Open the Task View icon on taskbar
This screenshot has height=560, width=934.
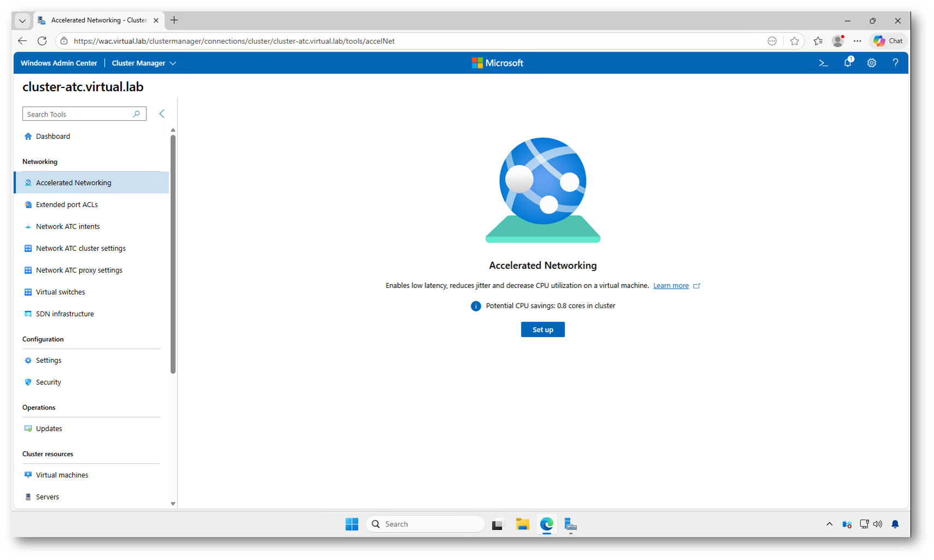pos(497,524)
